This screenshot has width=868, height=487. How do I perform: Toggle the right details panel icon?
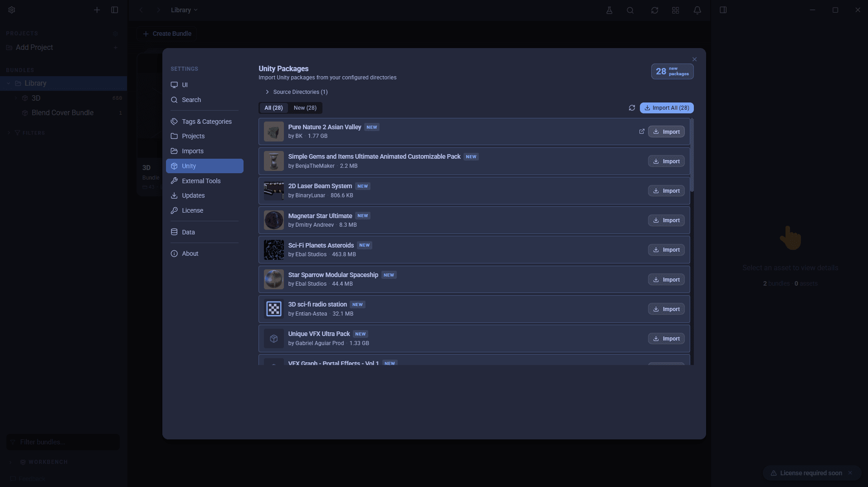723,10
